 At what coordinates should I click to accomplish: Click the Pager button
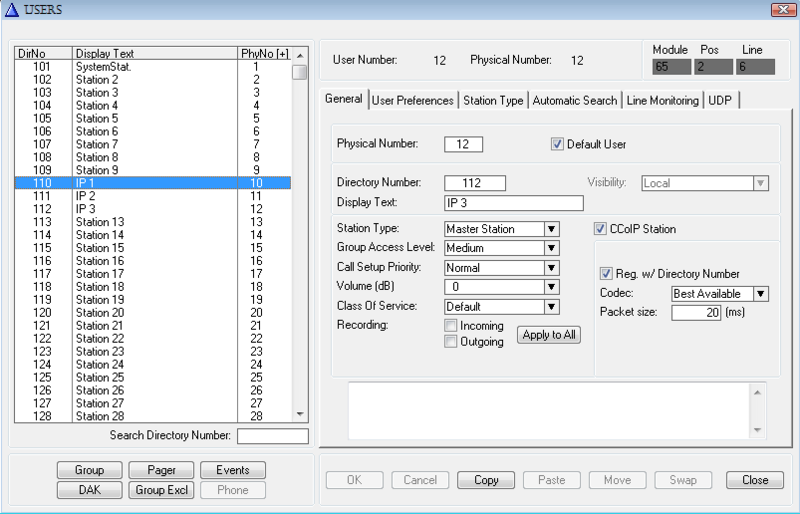(x=161, y=470)
